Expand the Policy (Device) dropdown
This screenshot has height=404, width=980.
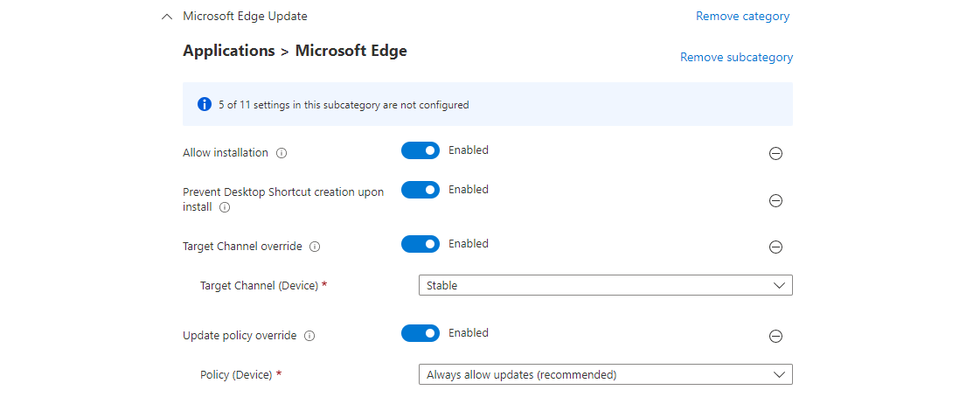605,374
